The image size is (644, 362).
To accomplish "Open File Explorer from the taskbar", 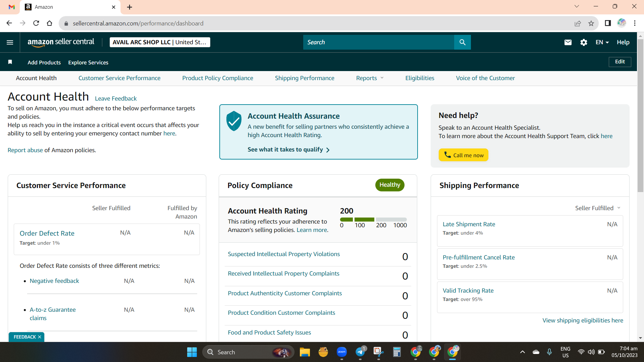I will coord(305,352).
